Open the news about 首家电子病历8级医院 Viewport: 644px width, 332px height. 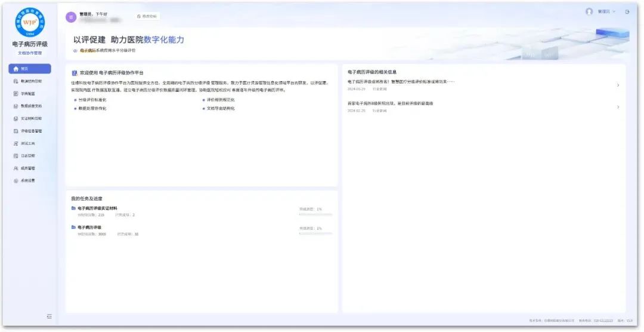click(x=390, y=104)
